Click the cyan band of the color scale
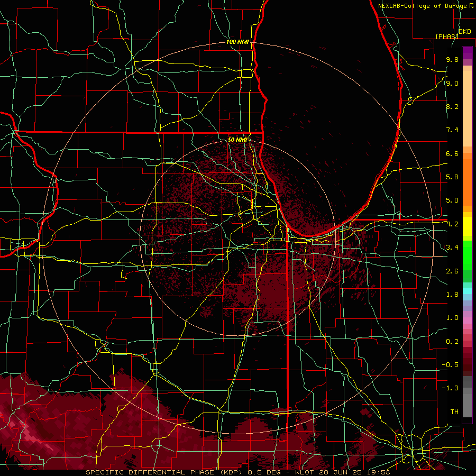Image resolution: width=476 pixels, height=476 pixels. [467, 291]
